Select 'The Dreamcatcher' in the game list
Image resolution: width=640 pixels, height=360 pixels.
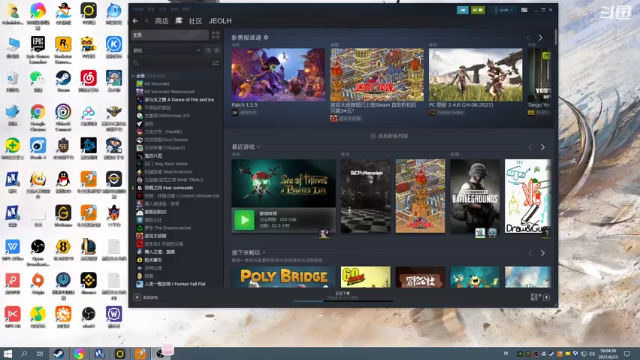click(167, 228)
